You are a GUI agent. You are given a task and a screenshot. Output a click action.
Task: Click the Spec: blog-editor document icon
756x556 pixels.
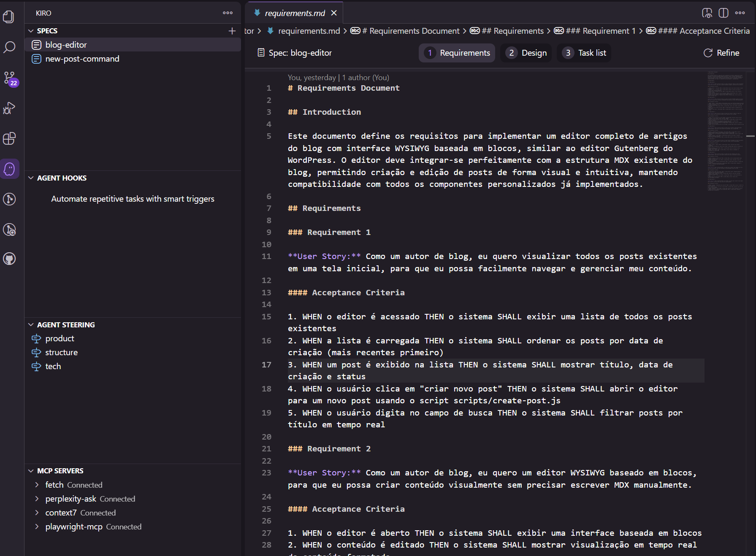click(261, 53)
